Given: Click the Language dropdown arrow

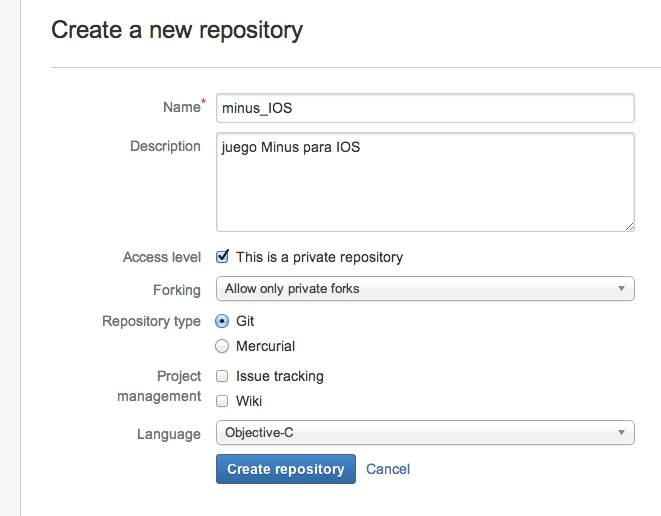Looking at the screenshot, I should 622,433.
